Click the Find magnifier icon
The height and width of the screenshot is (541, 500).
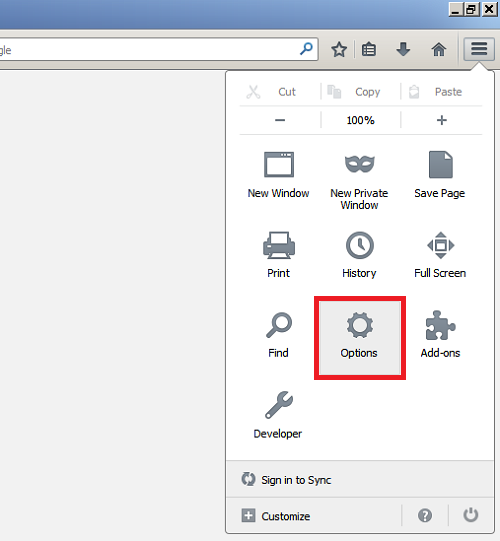pos(279,325)
